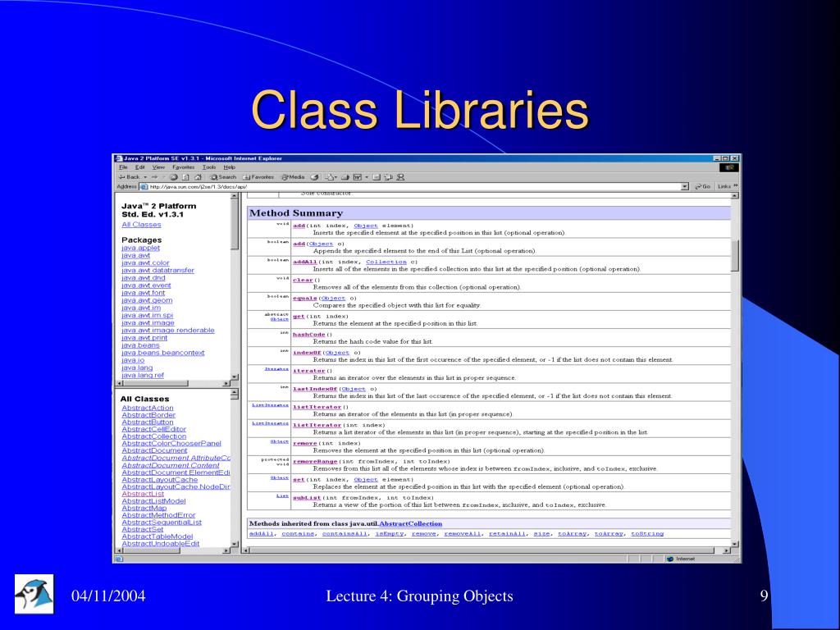Open the isEmpty inherited method link
The height and width of the screenshot is (630, 840).
click(390, 534)
